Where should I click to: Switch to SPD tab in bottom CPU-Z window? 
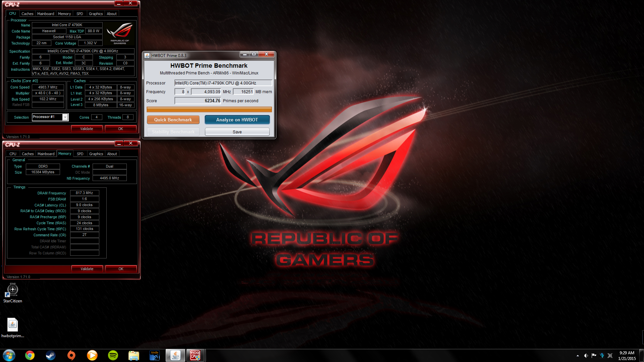(80, 154)
